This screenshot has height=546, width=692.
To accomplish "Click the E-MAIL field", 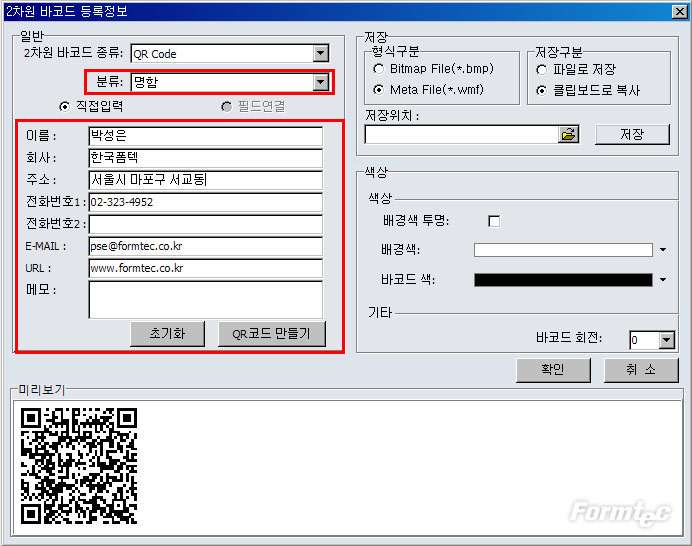I will click(x=206, y=246).
